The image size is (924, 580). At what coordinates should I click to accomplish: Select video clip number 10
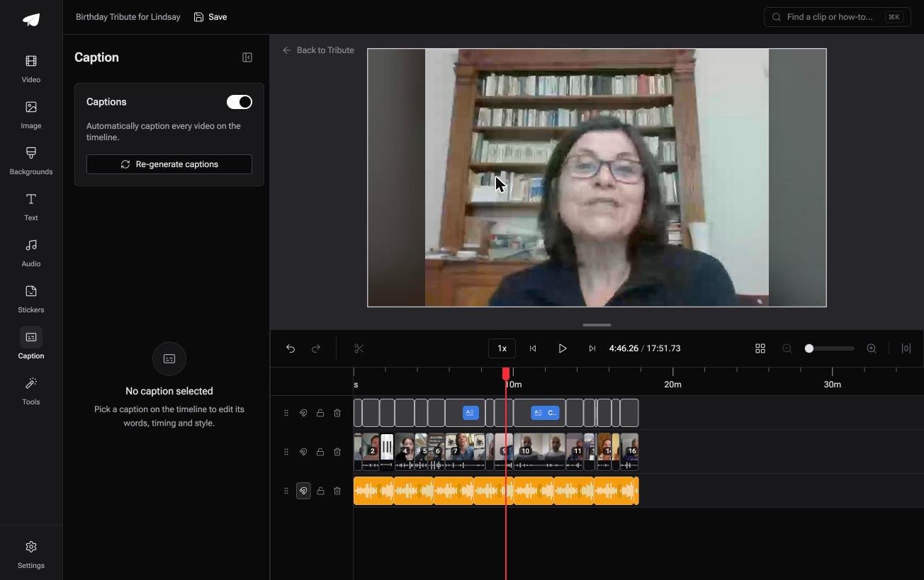click(x=539, y=452)
